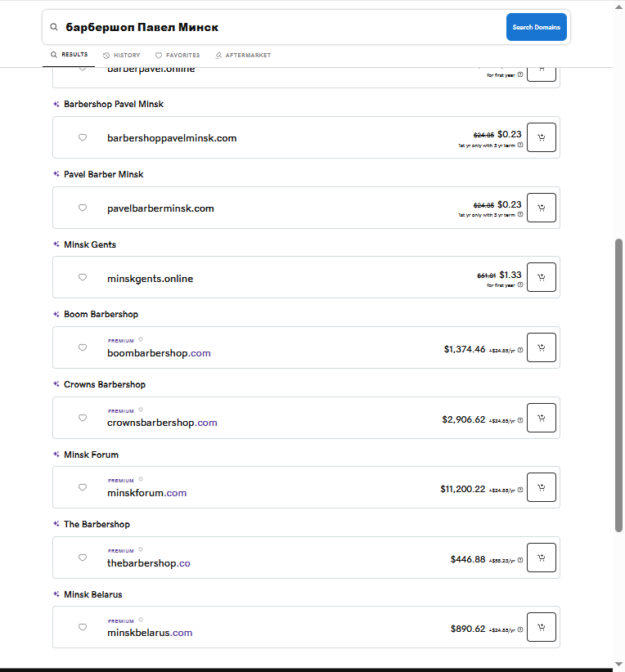Viewport: 625px width, 672px height.
Task: Click info icon next to boombarbershop.com premium label
Action: (x=141, y=339)
